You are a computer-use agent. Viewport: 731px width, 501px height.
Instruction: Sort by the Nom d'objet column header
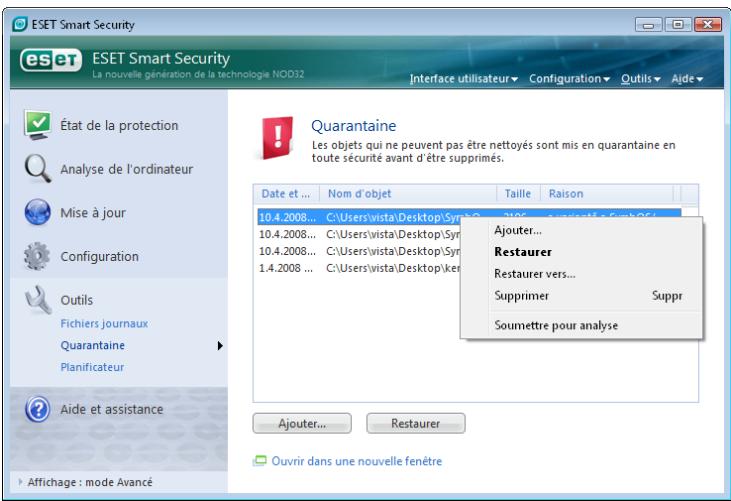pos(408,193)
